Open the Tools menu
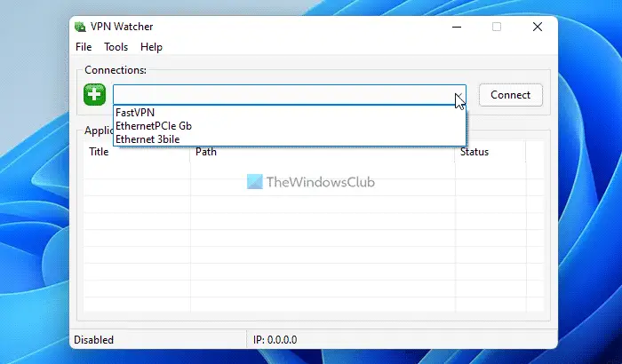The image size is (622, 364). (x=116, y=47)
